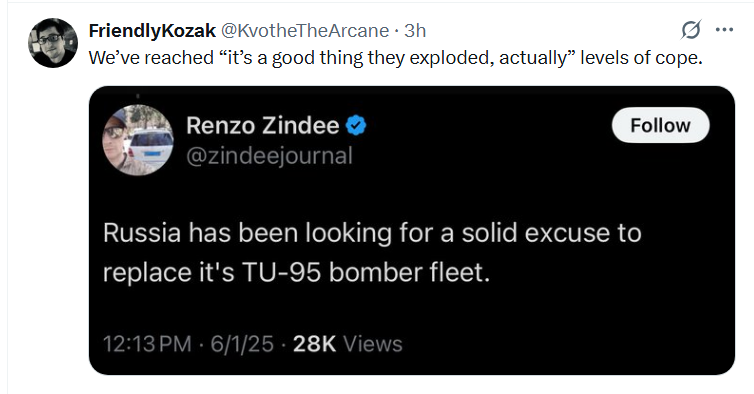Screen dimensions: 754x394
Task: Click the 'replace it's TU-95' line
Action: 296,273
